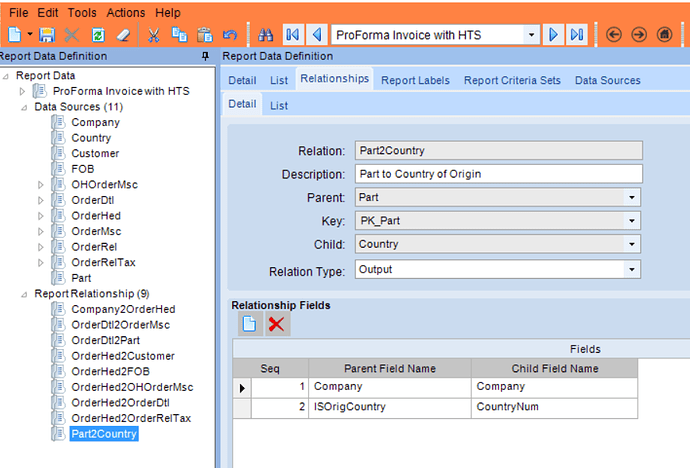The height and width of the screenshot is (468, 690).
Task: Expand the OrderRel tree node
Action: point(40,247)
